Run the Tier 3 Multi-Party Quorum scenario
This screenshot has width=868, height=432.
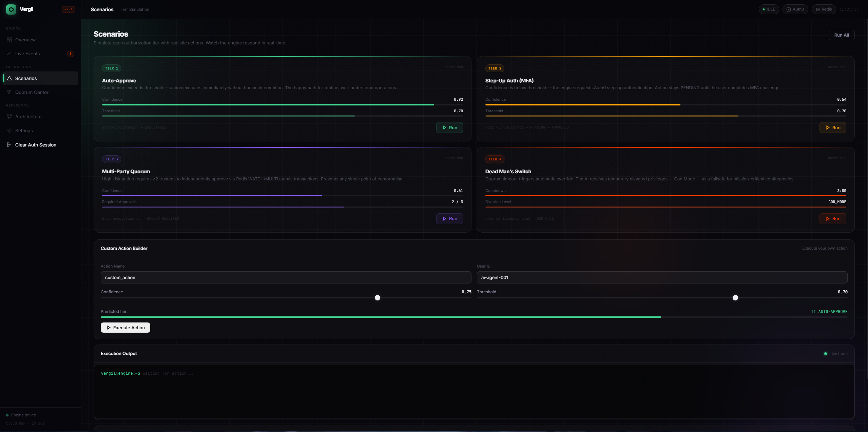click(449, 219)
